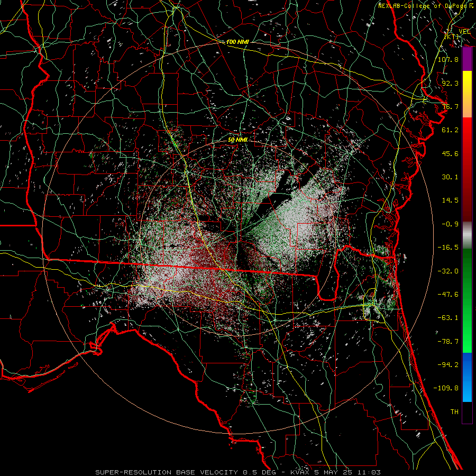Click the 100 NMI range ring label
The height and width of the screenshot is (476, 476).
click(237, 42)
